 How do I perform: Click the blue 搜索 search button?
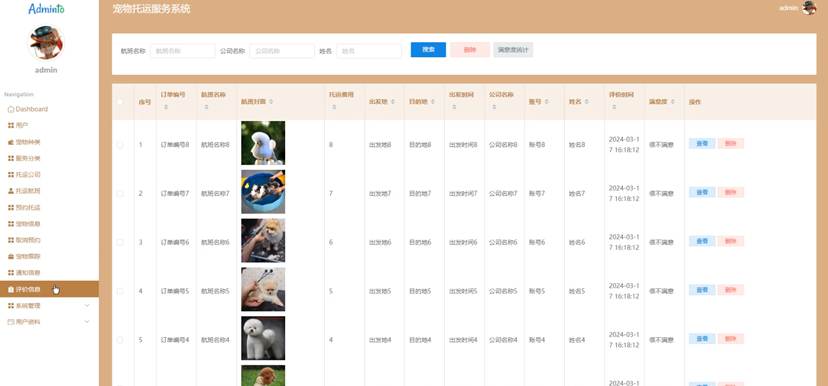tap(428, 50)
